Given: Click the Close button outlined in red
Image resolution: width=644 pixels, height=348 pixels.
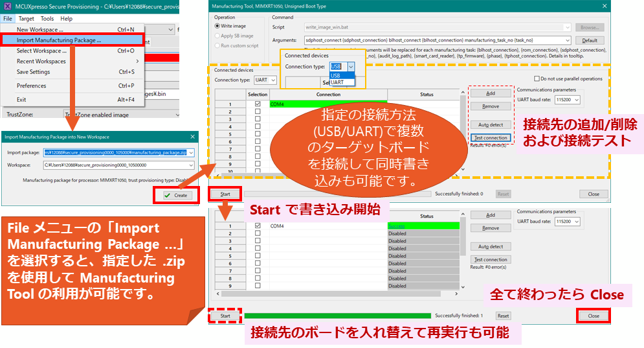Looking at the screenshot, I should point(593,316).
